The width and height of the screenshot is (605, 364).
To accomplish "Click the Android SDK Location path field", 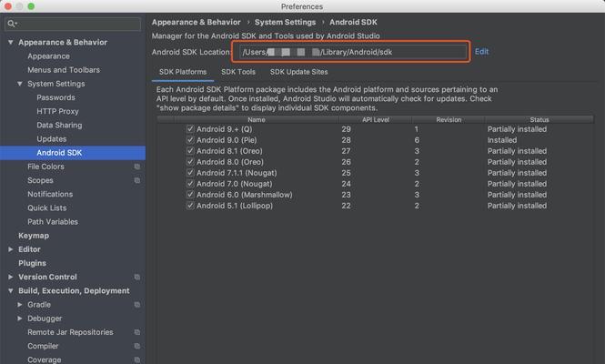I will click(x=353, y=52).
